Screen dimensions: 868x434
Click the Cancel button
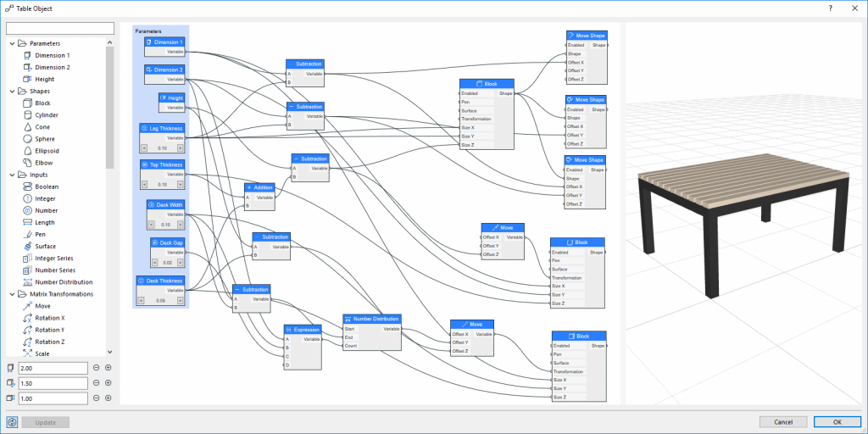(783, 422)
